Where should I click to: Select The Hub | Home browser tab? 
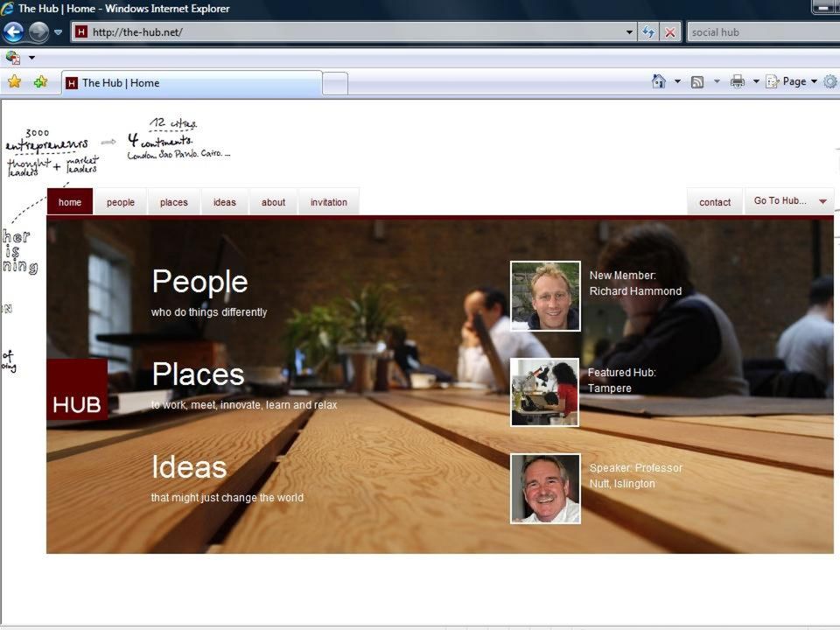(192, 83)
